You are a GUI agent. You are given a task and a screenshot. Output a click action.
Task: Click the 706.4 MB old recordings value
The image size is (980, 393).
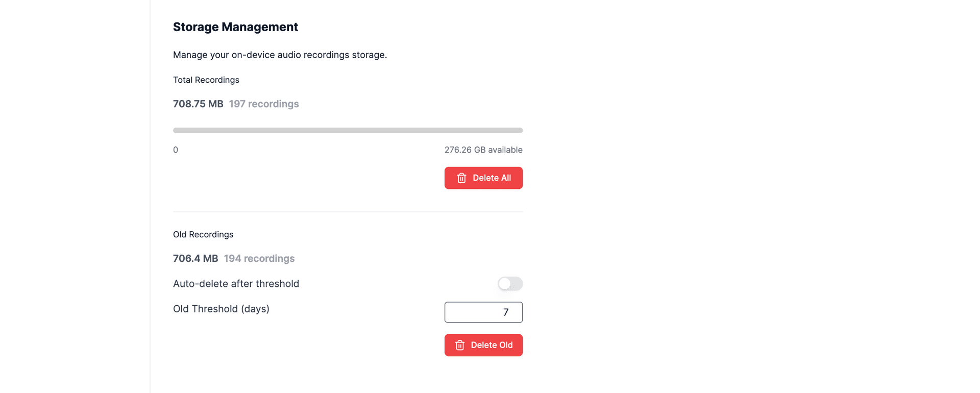pos(195,258)
